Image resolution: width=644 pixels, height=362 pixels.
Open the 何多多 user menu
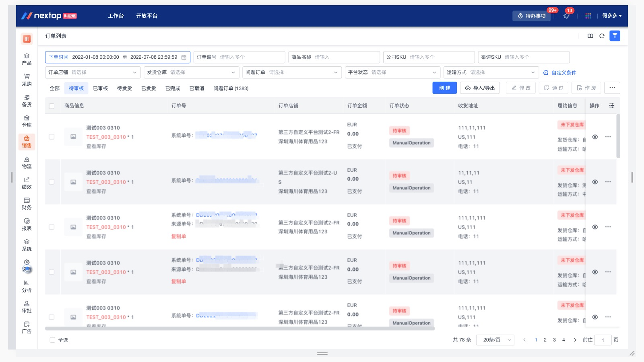pyautogui.click(x=612, y=16)
